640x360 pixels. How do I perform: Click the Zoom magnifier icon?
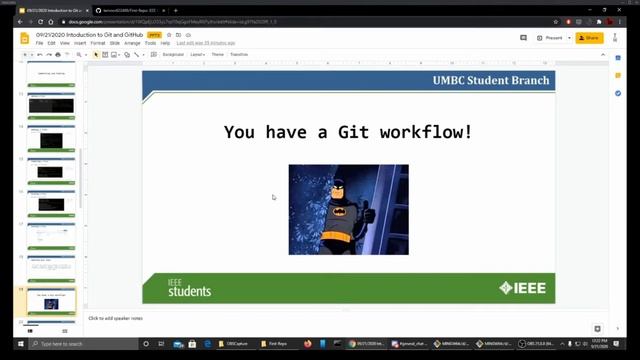[79, 55]
